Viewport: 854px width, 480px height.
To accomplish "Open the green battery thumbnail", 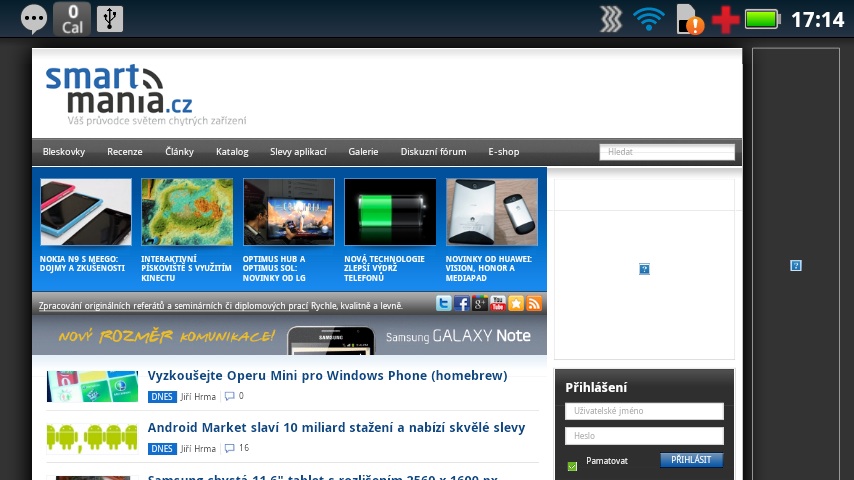I will point(390,212).
